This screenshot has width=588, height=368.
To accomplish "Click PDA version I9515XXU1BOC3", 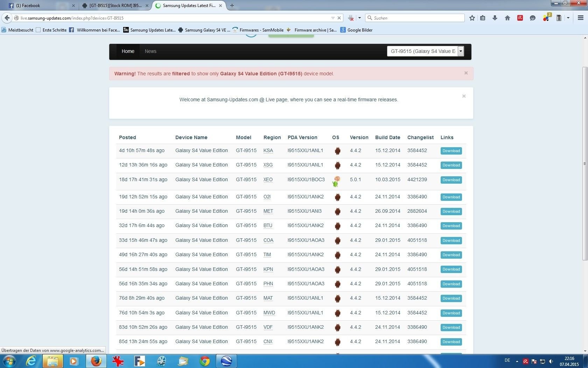I will pyautogui.click(x=306, y=180).
